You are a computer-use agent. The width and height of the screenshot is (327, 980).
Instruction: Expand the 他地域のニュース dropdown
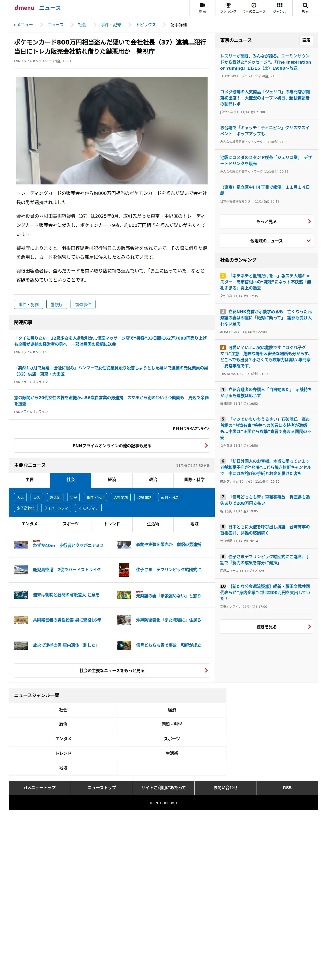click(266, 241)
